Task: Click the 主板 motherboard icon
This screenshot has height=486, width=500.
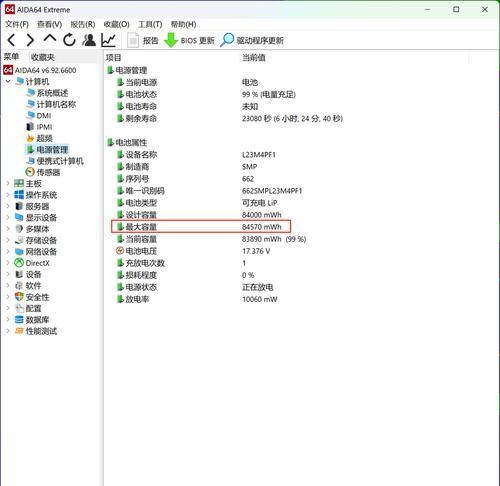Action: tap(19, 183)
